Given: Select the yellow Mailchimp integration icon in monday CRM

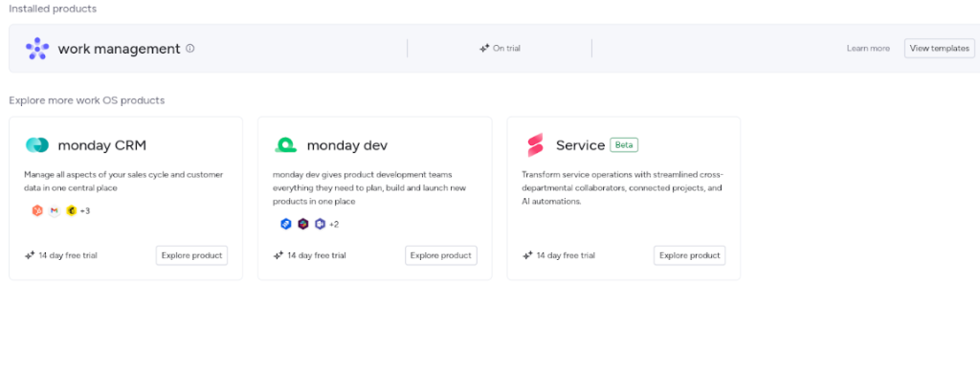Looking at the screenshot, I should point(71,211).
